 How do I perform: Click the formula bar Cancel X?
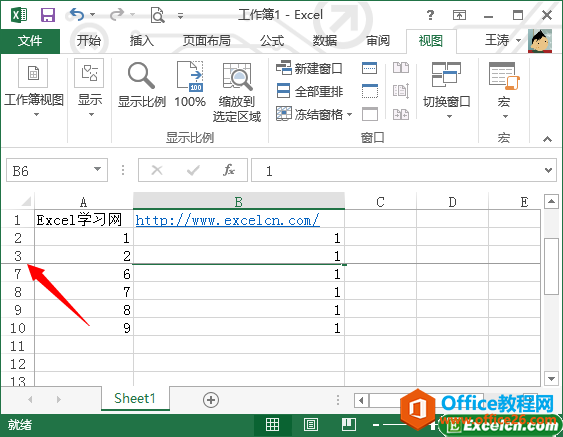(157, 170)
